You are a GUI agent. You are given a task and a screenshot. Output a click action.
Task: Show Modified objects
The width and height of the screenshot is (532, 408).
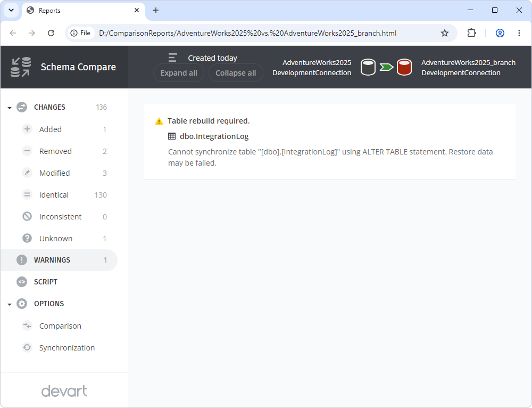pyautogui.click(x=54, y=173)
